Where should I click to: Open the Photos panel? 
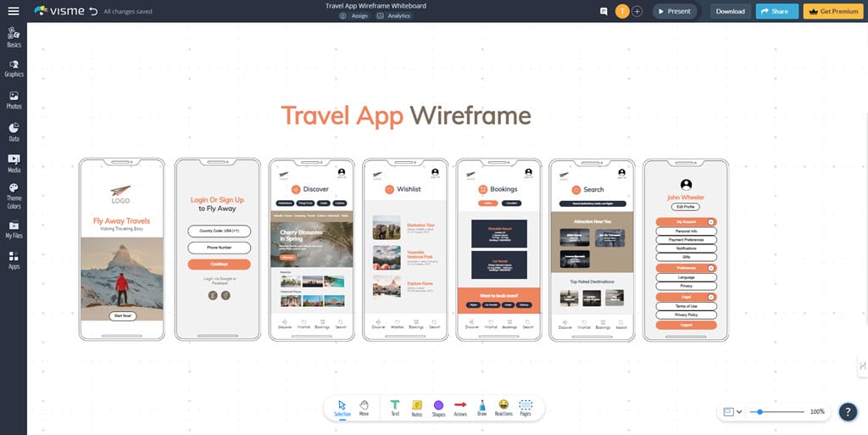click(14, 100)
